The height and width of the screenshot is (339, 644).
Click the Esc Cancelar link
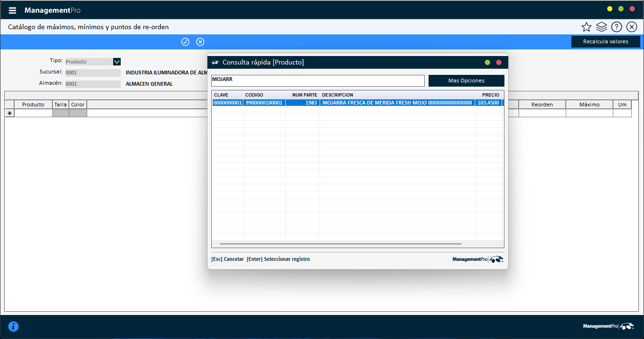[228, 259]
